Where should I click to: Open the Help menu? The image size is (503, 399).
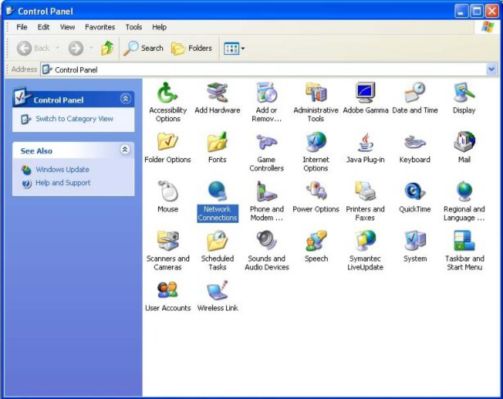point(159,27)
